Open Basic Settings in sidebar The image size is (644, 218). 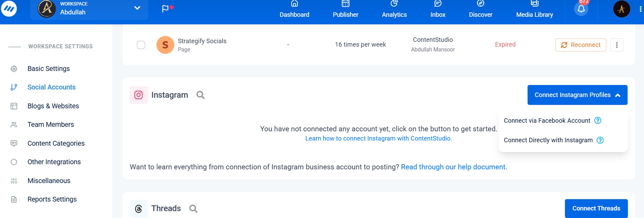[49, 69]
